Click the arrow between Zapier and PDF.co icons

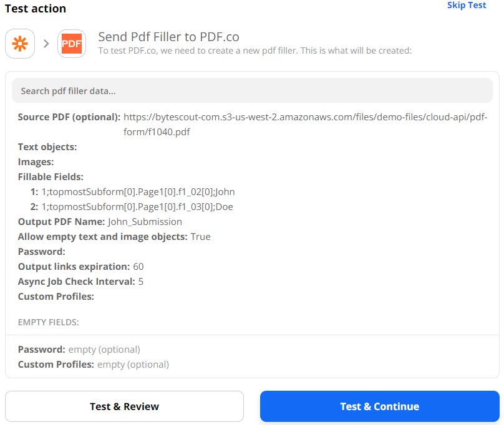click(45, 43)
